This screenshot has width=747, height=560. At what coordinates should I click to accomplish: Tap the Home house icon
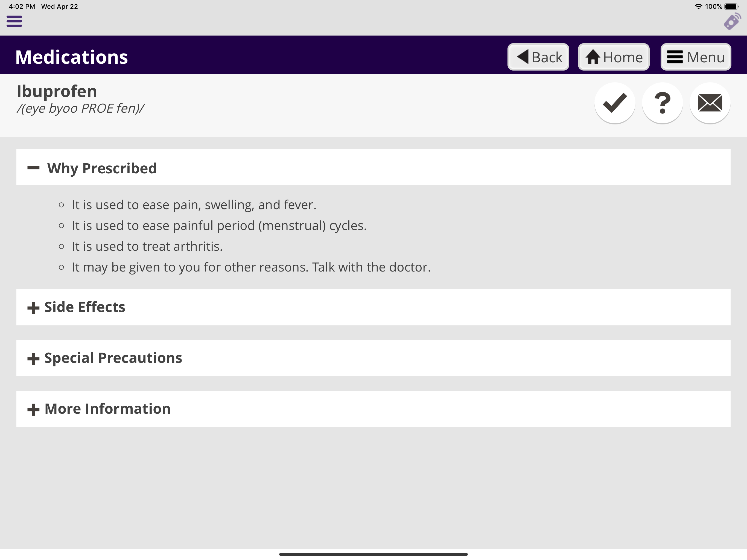(593, 57)
